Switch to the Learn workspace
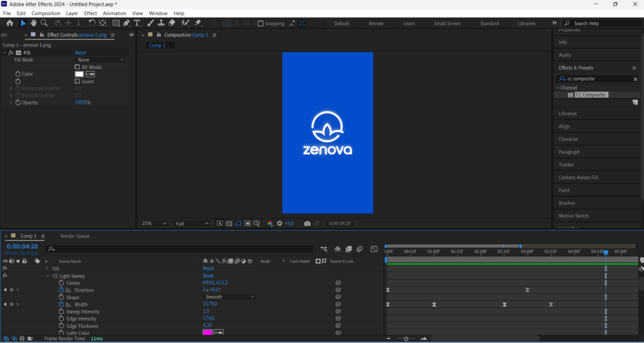644x343 pixels. (409, 23)
